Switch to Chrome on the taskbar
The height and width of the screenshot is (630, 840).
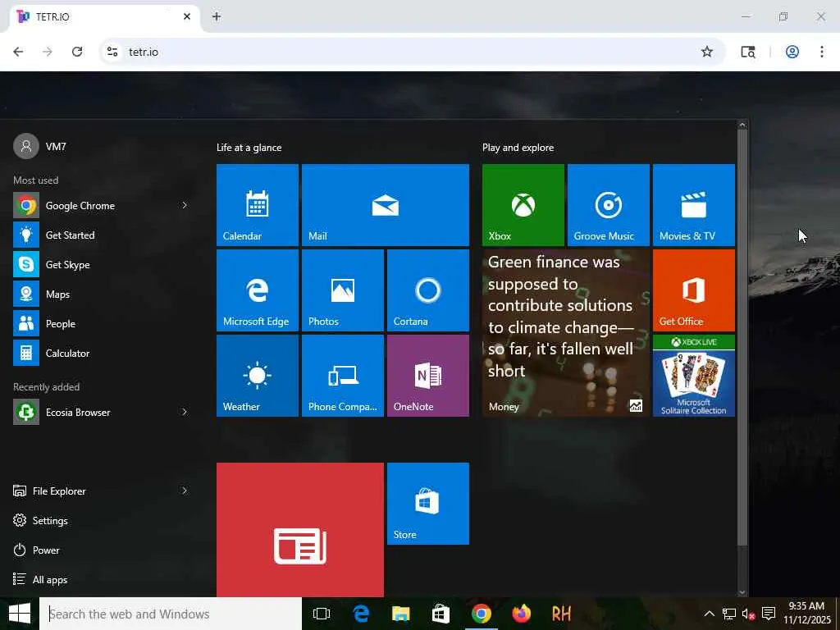481,614
